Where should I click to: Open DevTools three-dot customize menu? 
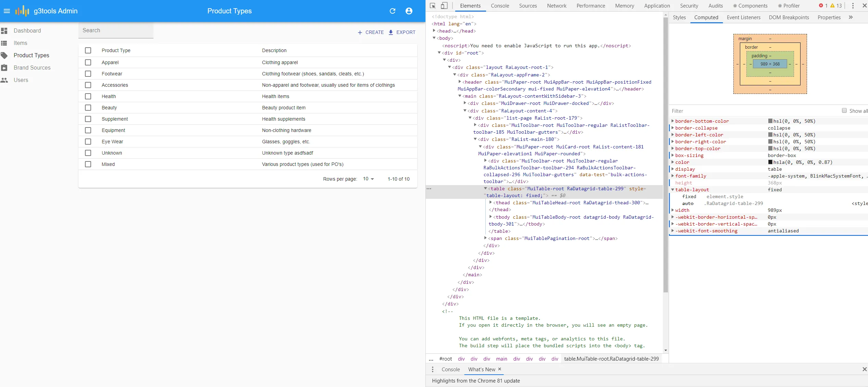(x=853, y=6)
